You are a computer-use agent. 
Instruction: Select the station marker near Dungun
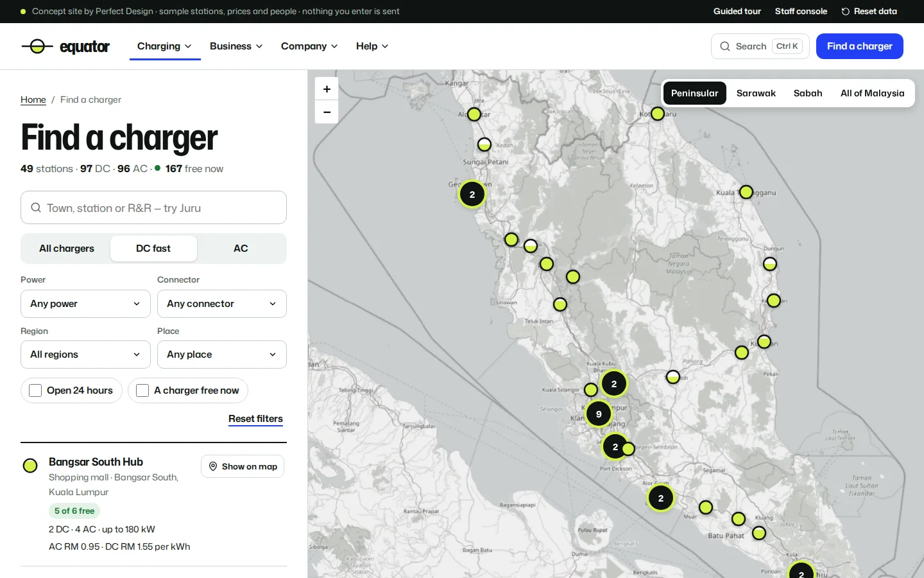click(x=770, y=264)
